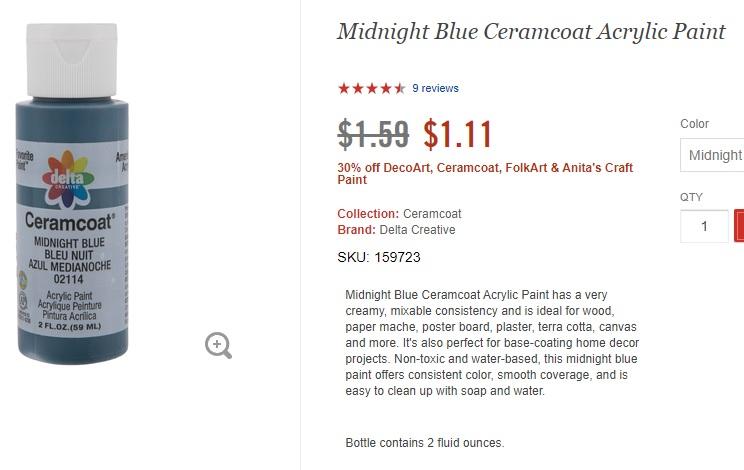744x470 pixels.
Task: Click the half-filled fifth rating star
Action: (x=400, y=88)
